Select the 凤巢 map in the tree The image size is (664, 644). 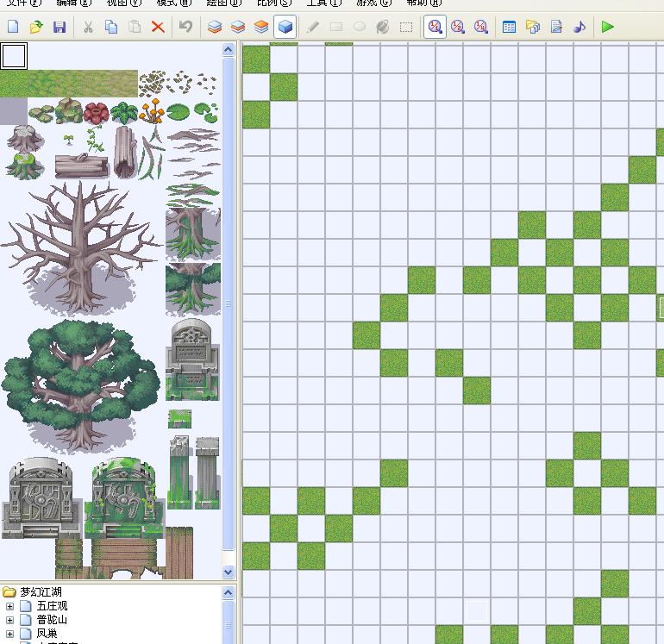[x=47, y=634]
